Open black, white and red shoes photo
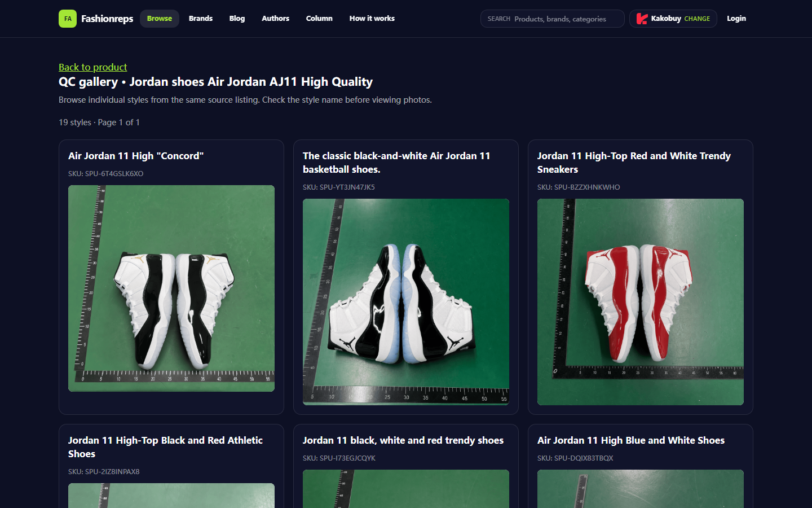This screenshot has width=812, height=508. 406,489
